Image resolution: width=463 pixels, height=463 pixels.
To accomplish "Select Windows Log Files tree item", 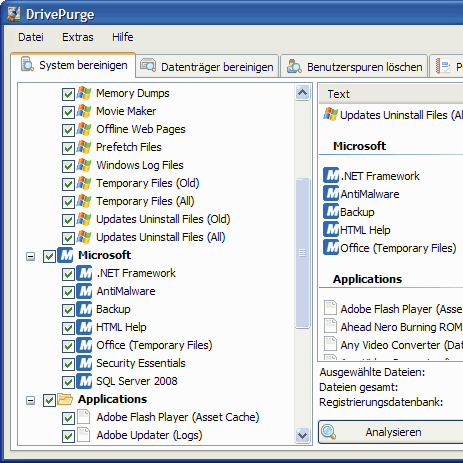I will coord(140,165).
